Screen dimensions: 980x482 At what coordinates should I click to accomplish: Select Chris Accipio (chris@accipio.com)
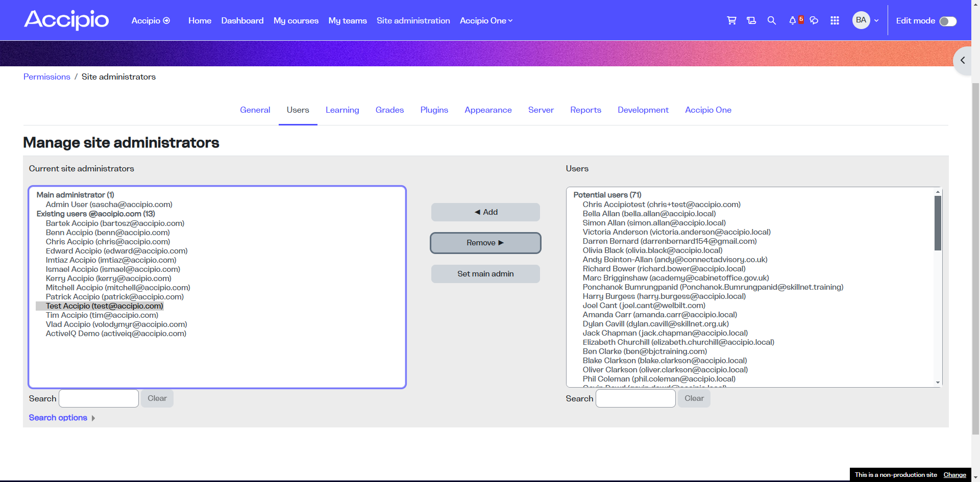pyautogui.click(x=108, y=242)
